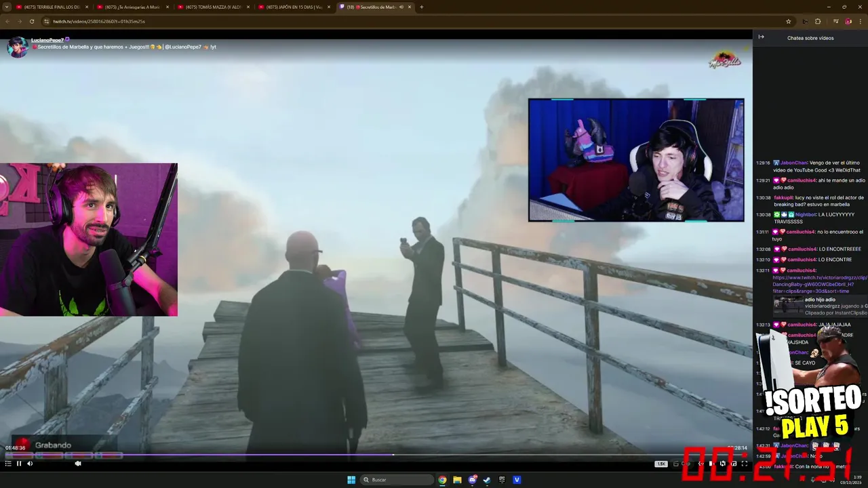
Task: Click Nightbot's username in chat
Action: (x=806, y=214)
